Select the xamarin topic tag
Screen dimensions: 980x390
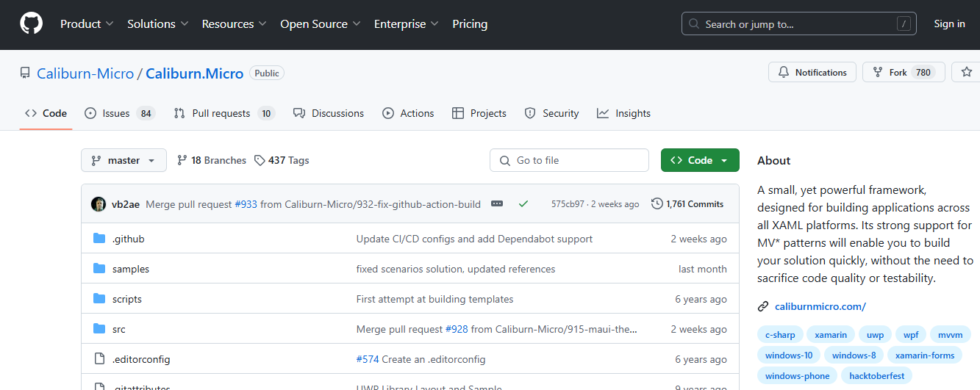click(831, 335)
